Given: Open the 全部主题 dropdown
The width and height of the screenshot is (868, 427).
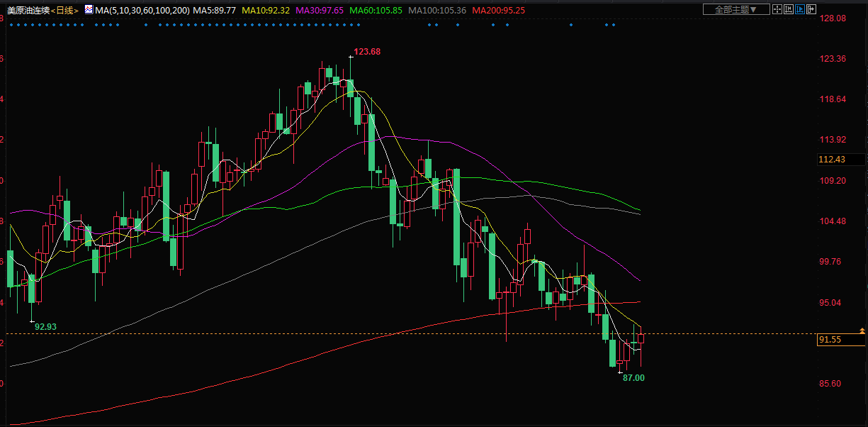Looking at the screenshot, I should (735, 9).
